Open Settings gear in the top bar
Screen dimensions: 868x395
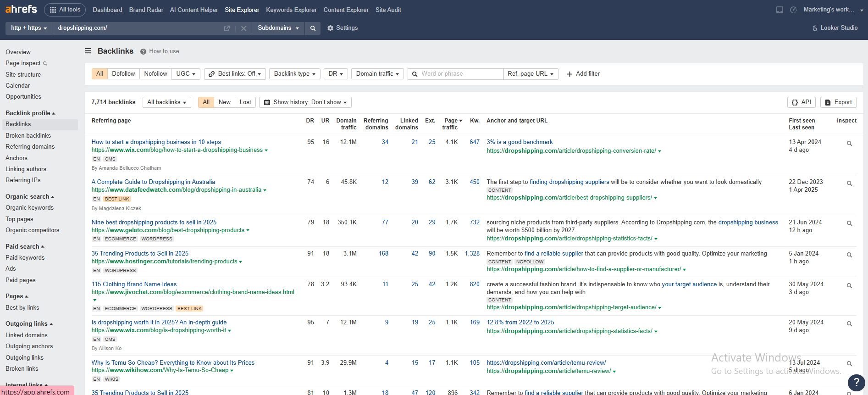(x=342, y=28)
